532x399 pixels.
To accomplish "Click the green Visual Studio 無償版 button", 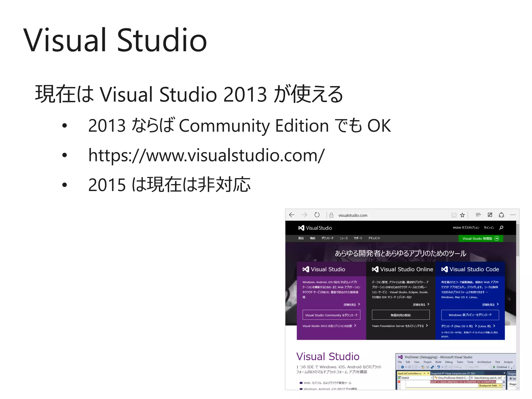I will tap(481, 238).
